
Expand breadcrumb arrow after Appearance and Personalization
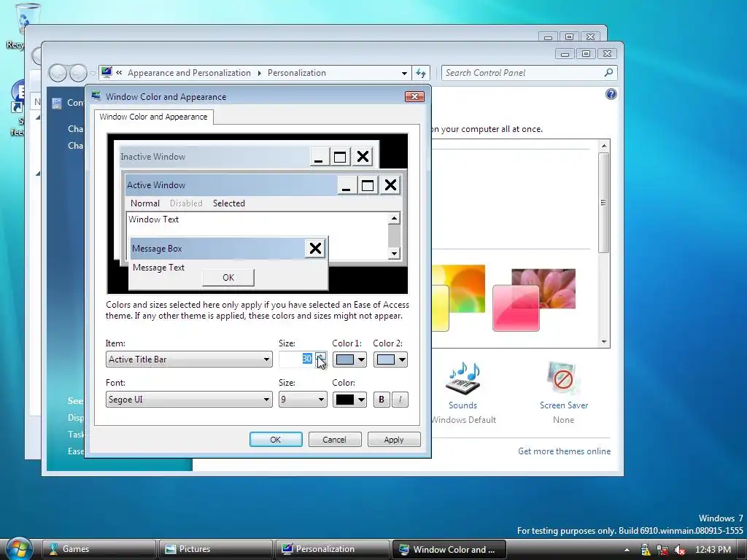tap(259, 74)
